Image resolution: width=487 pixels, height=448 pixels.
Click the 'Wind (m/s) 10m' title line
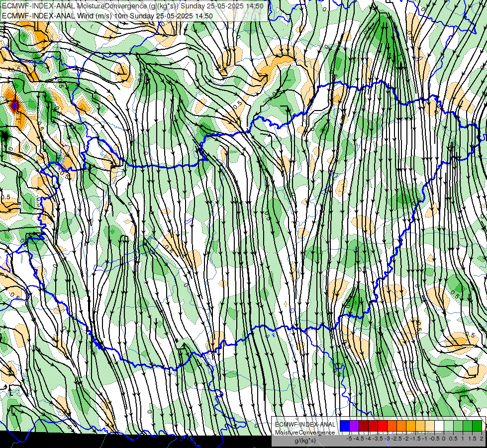tap(107, 16)
